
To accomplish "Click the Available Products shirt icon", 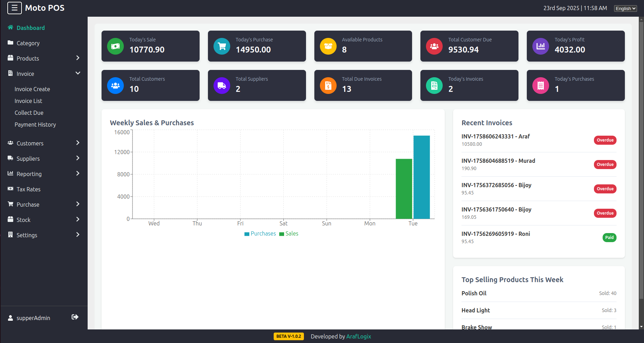I will (328, 46).
